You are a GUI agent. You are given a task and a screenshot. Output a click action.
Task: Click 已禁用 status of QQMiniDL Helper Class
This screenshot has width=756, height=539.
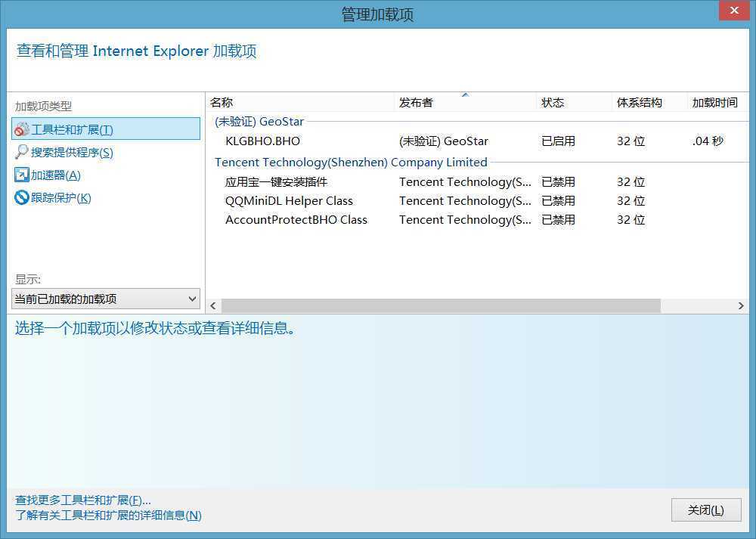coord(559,200)
